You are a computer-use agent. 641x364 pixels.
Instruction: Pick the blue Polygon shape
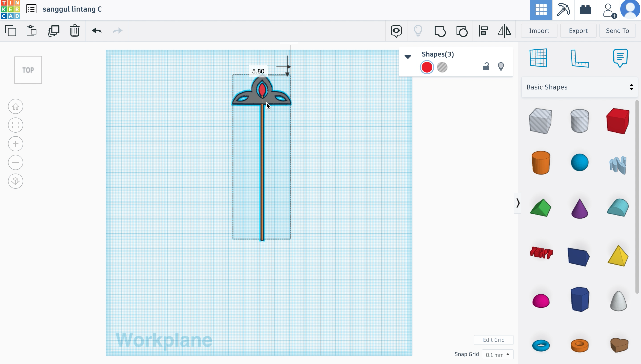pos(580,299)
